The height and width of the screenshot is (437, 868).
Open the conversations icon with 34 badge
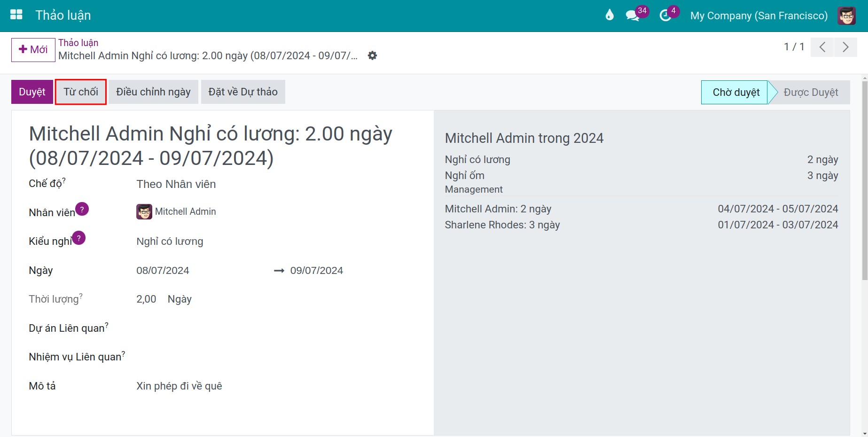click(x=633, y=16)
